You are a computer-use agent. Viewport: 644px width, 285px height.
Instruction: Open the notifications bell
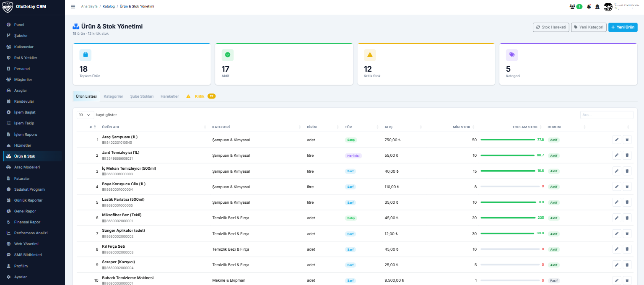point(589,7)
